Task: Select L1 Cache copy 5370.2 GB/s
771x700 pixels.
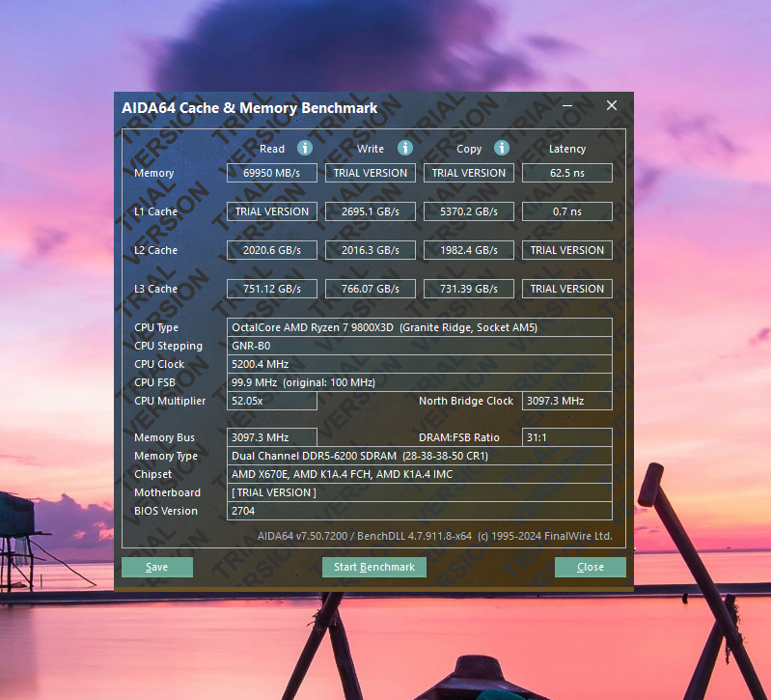Action: pyautogui.click(x=469, y=211)
